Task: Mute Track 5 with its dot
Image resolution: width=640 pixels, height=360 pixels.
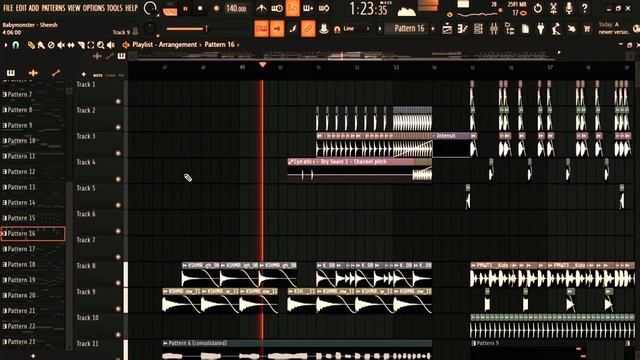Action: click(118, 205)
